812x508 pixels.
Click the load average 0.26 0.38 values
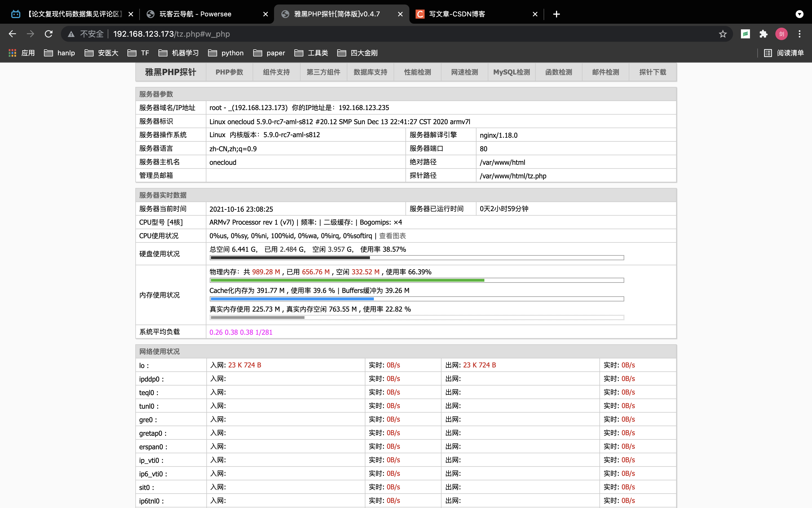coord(241,332)
